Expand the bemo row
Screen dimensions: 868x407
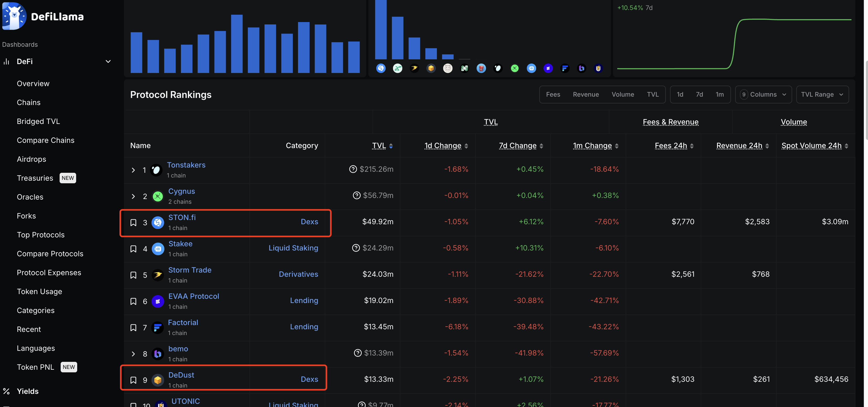(133, 354)
